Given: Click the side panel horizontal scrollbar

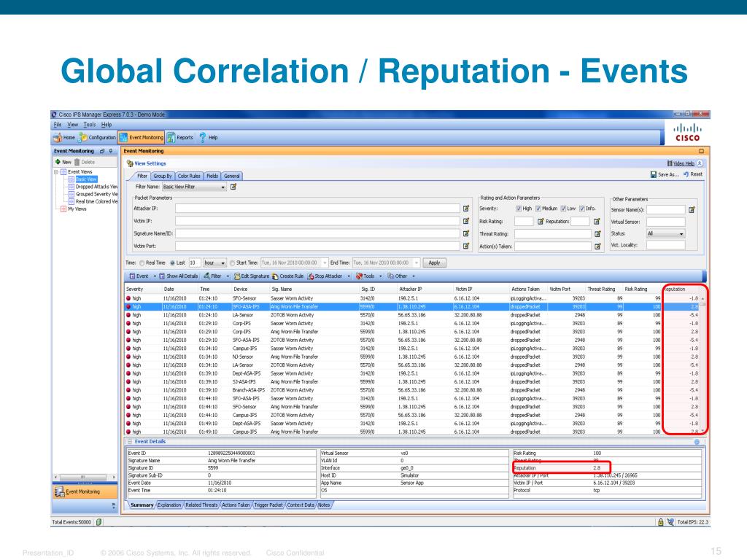Looking at the screenshot, I should click(x=85, y=477).
